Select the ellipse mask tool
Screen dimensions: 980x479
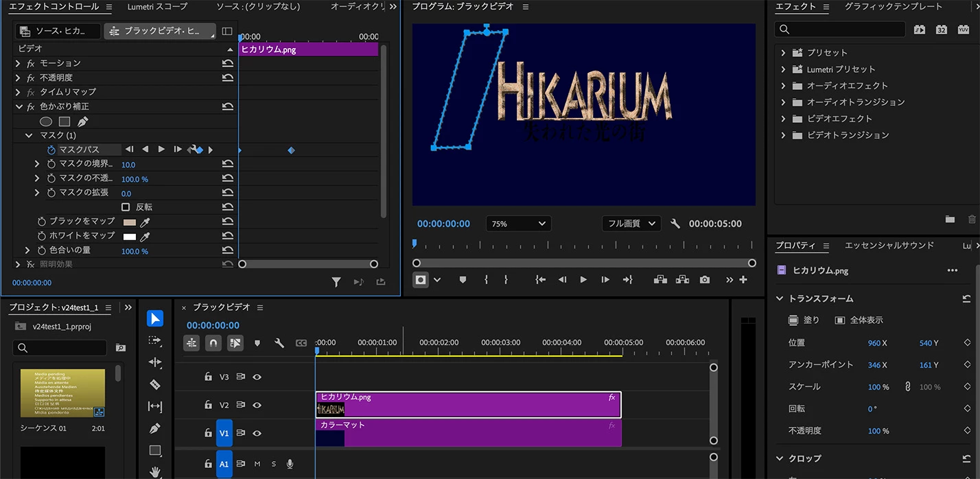[x=46, y=121]
